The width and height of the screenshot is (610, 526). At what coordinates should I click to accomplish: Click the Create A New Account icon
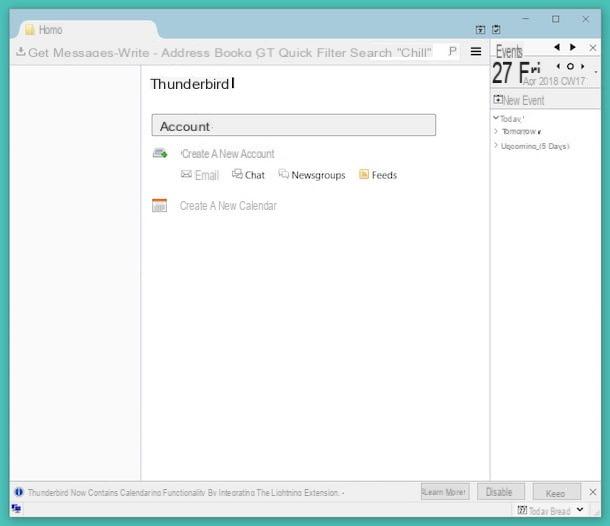pos(160,153)
